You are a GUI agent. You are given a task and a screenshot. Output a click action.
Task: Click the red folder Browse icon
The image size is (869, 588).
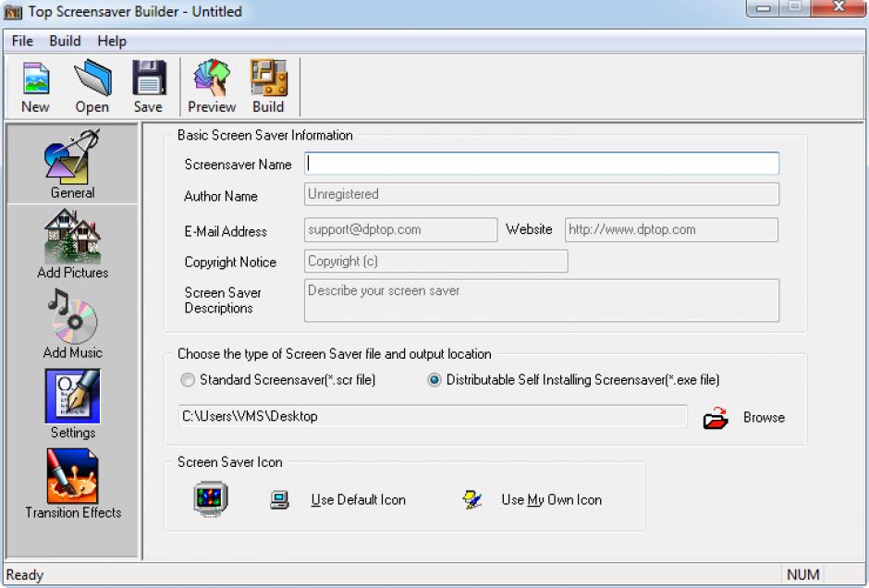(715, 418)
